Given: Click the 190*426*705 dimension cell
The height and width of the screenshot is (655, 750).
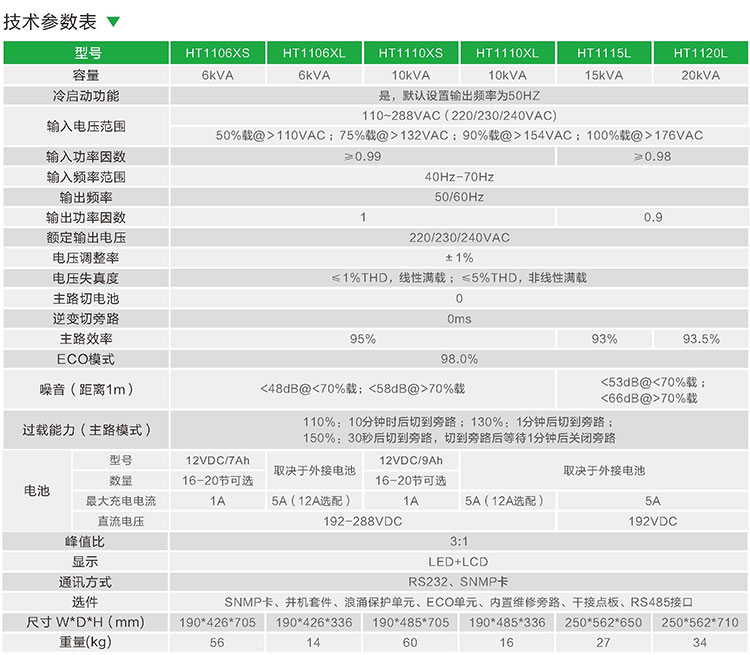Looking at the screenshot, I should pos(218,622).
